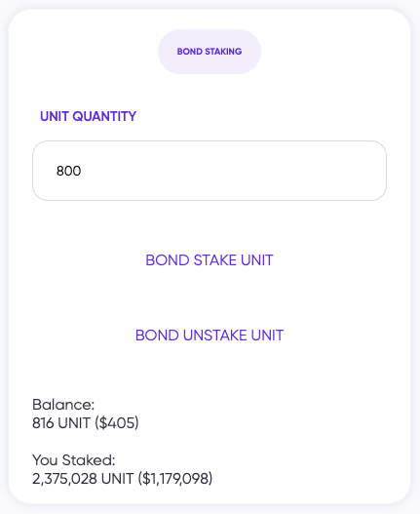
Task: Focus the unit quantity input field
Action: (x=210, y=171)
